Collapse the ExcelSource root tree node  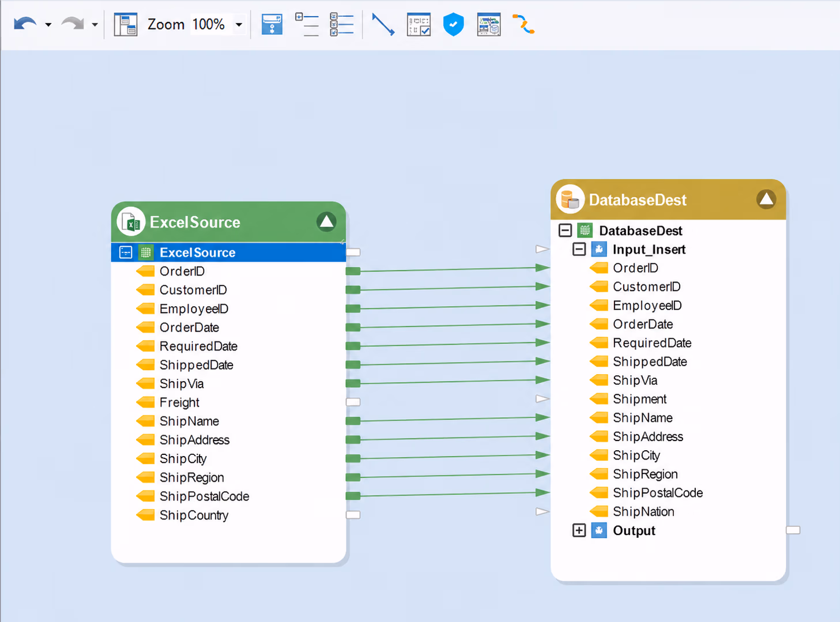(x=126, y=252)
